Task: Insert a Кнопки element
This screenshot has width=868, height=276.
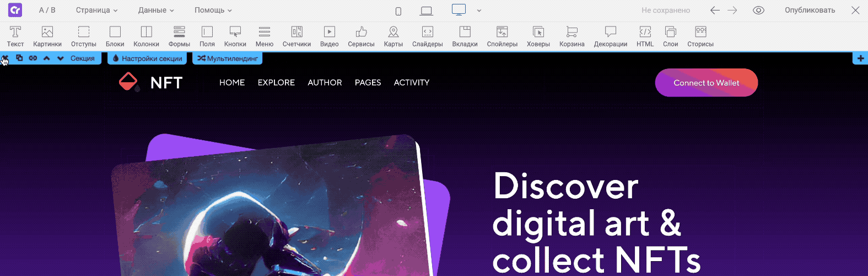Action: click(x=235, y=36)
